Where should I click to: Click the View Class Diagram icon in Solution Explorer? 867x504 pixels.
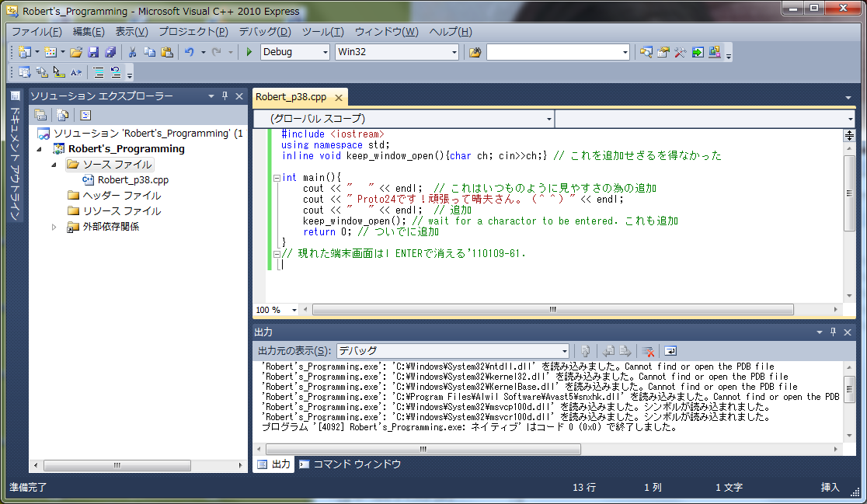85,115
